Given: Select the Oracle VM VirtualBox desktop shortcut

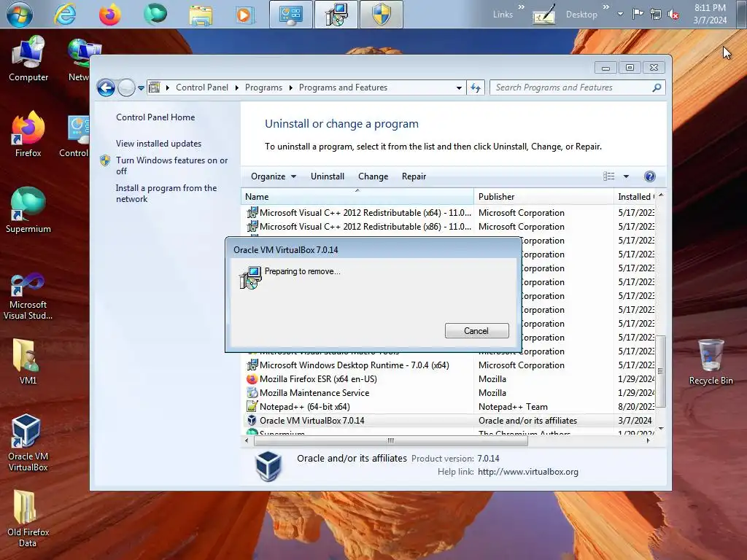Looking at the screenshot, I should (28, 443).
